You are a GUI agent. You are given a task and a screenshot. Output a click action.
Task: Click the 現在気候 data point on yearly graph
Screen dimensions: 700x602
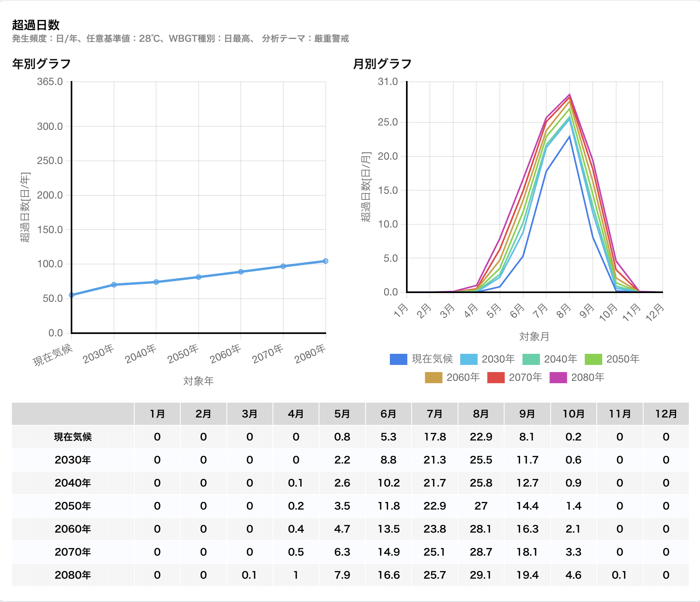(x=72, y=295)
